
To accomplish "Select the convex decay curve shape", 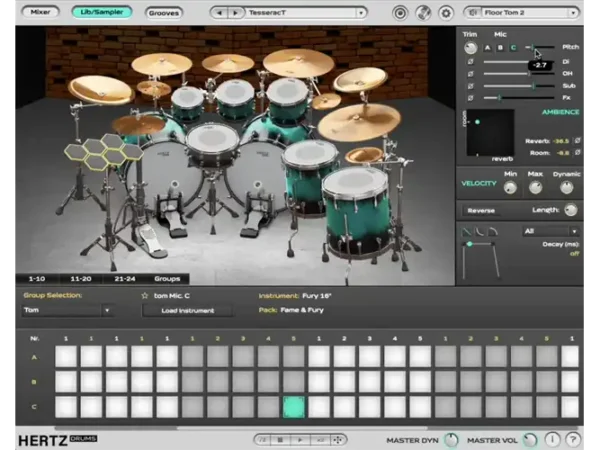I will (493, 232).
